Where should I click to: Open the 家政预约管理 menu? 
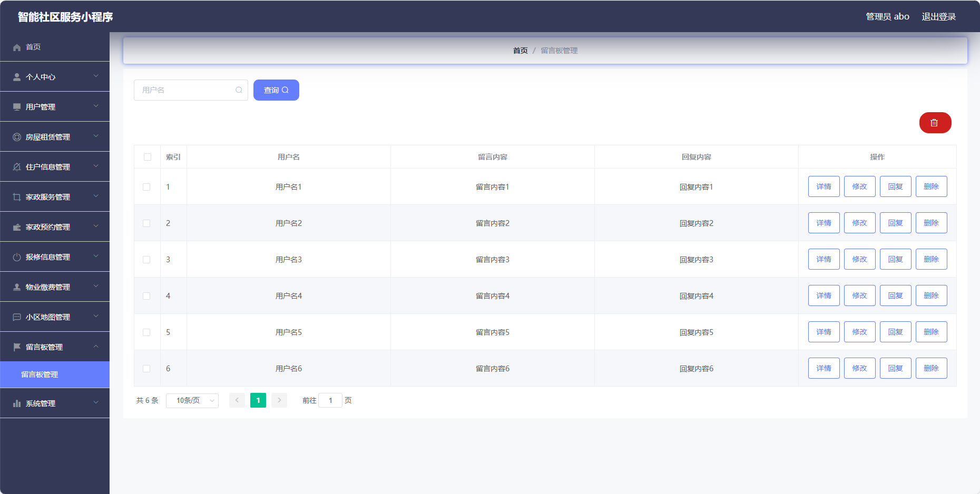click(55, 227)
